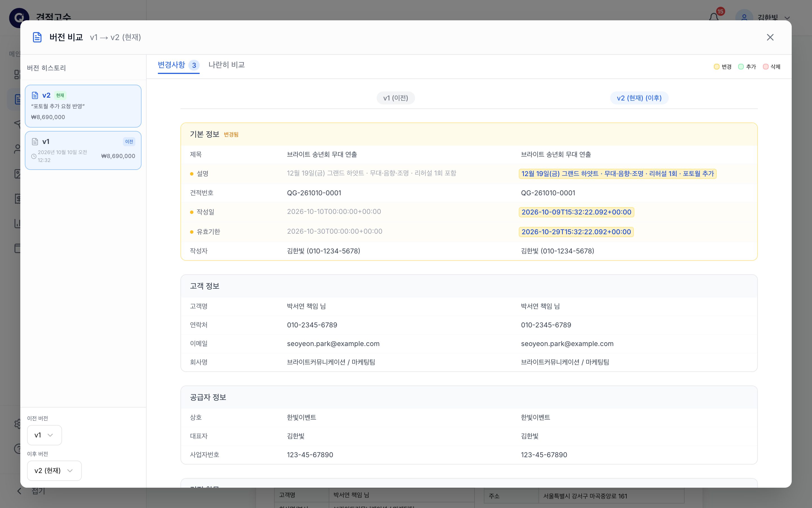Click the 견적고수 logo icon
The width and height of the screenshot is (812, 508).
pos(19,18)
